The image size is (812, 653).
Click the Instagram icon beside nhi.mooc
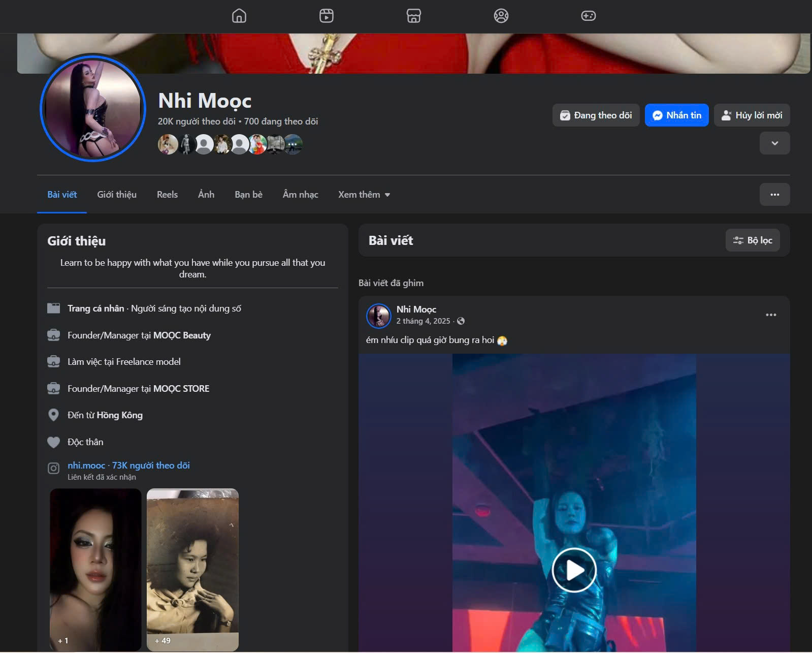(53, 469)
